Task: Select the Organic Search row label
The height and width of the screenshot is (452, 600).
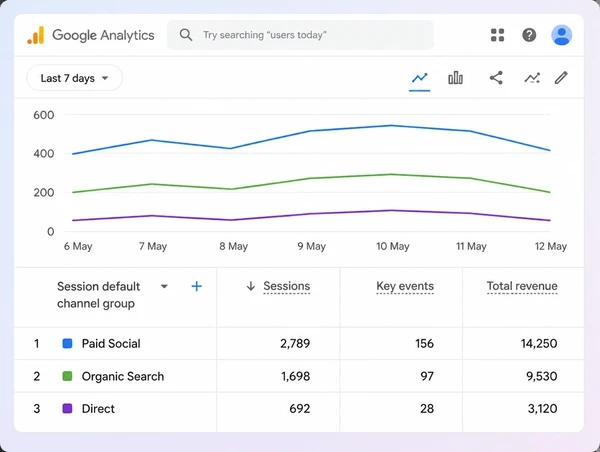Action: (x=123, y=376)
